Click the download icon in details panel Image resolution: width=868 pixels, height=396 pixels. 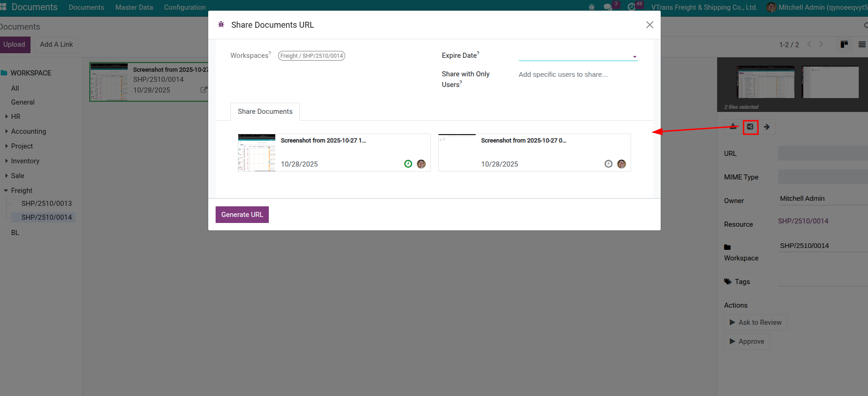tap(733, 127)
